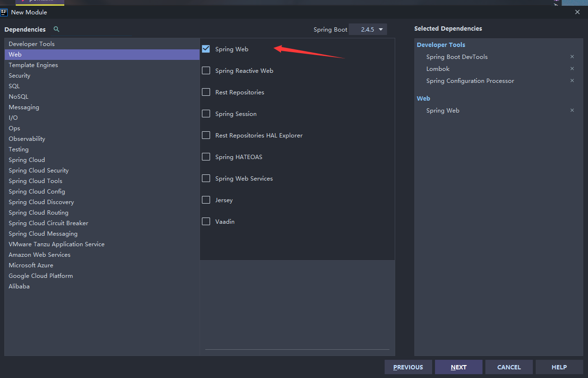Click the CANCEL button
The width and height of the screenshot is (588, 378).
coord(509,367)
